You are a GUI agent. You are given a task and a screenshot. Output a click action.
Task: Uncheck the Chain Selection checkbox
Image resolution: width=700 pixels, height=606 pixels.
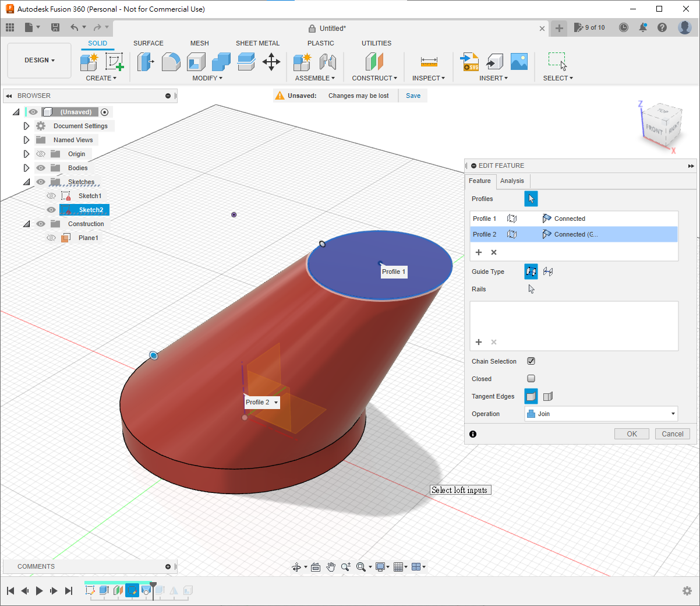click(x=531, y=361)
